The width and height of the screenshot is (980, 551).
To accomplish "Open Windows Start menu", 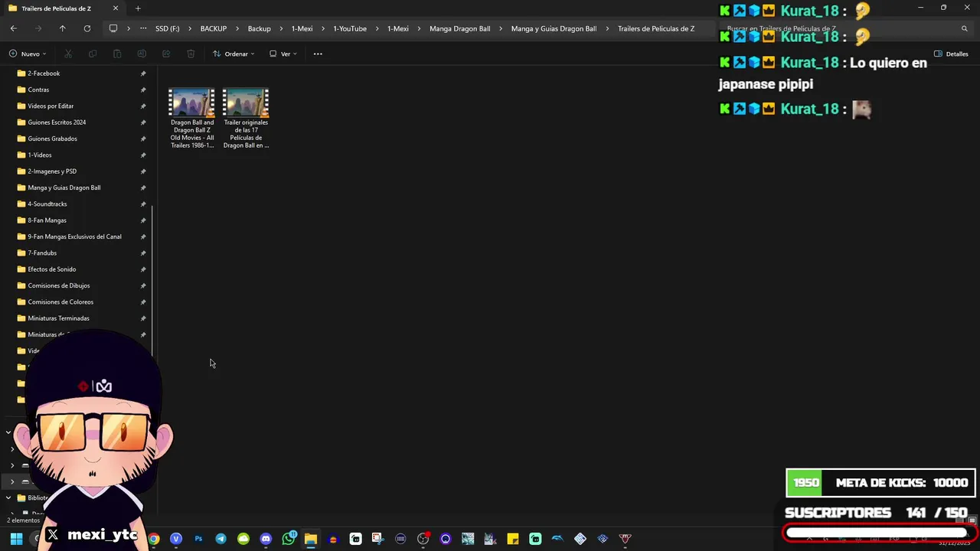I will 16,539.
